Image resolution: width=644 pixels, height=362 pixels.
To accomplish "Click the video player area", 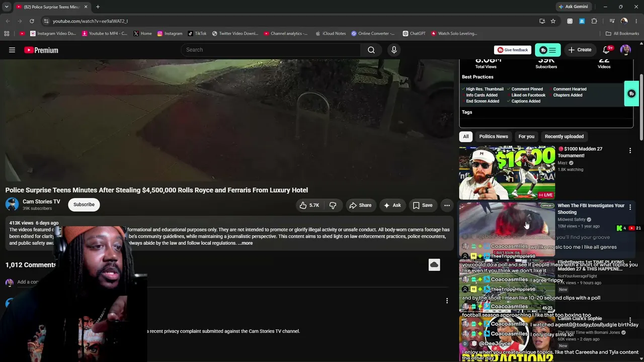I will pyautogui.click(x=229, y=120).
